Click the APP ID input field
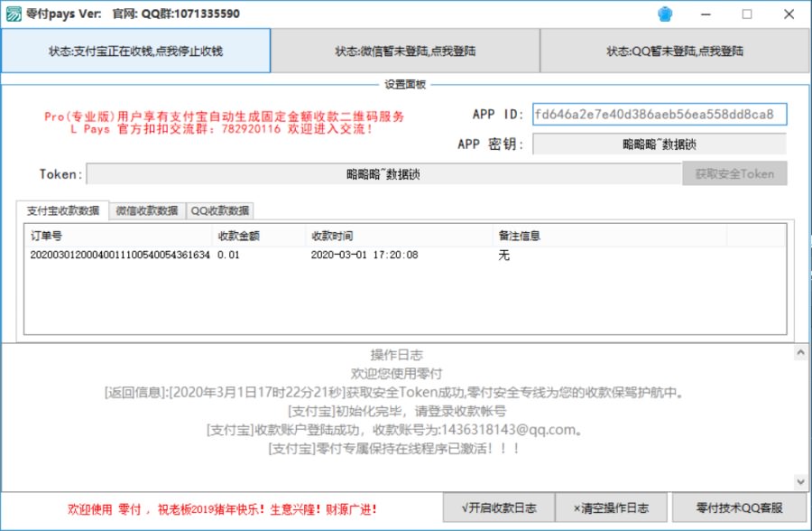Image resolution: width=812 pixels, height=531 pixels. [660, 114]
